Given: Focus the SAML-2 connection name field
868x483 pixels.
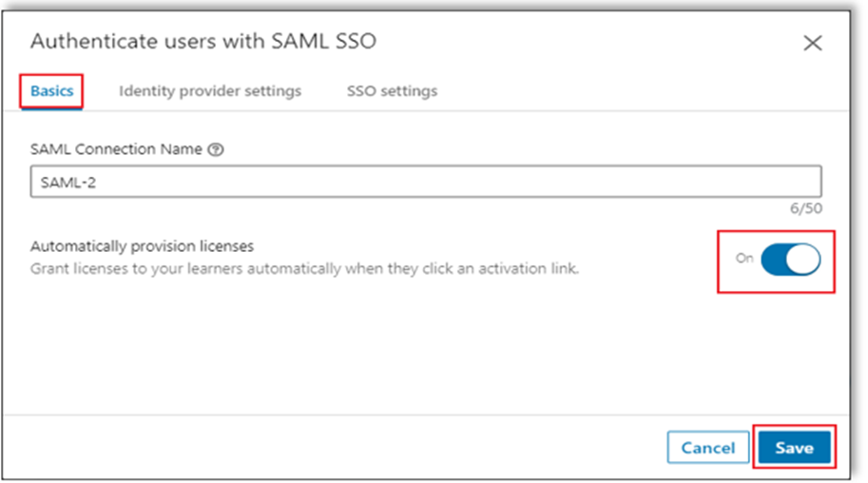Looking at the screenshot, I should (426, 182).
